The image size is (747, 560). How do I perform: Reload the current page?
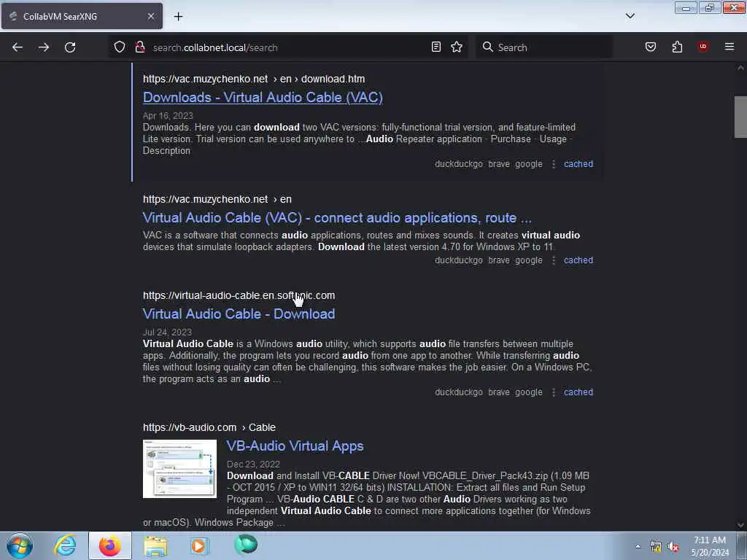(x=70, y=47)
